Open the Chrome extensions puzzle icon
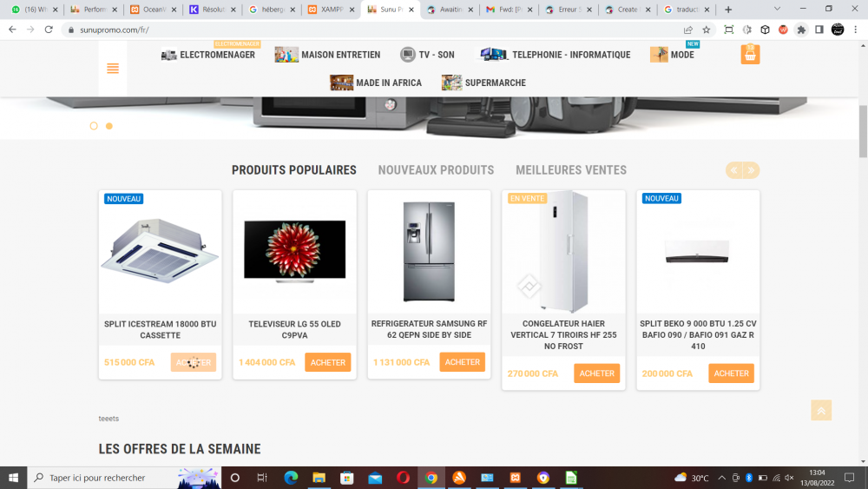 click(x=801, y=30)
